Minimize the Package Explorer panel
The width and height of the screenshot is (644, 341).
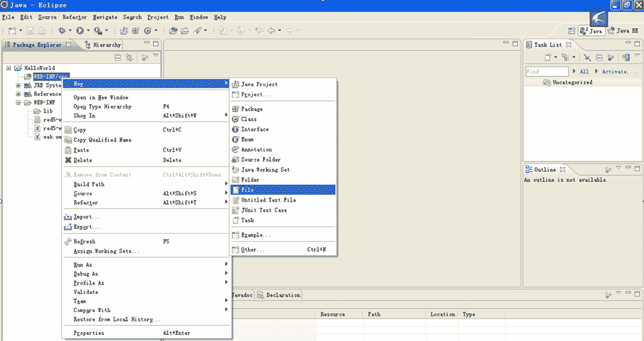(x=147, y=42)
